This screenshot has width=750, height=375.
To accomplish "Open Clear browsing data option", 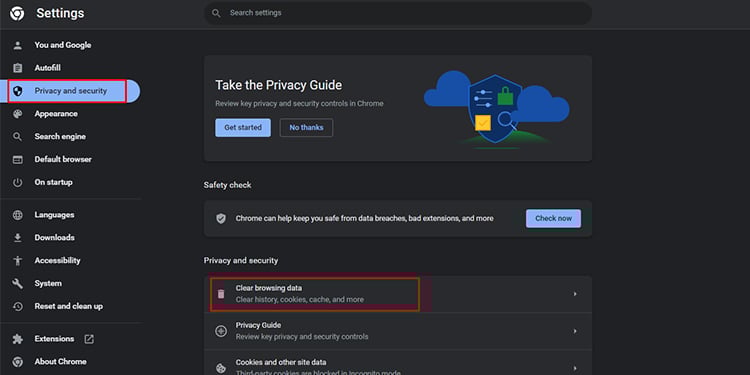I will click(398, 294).
